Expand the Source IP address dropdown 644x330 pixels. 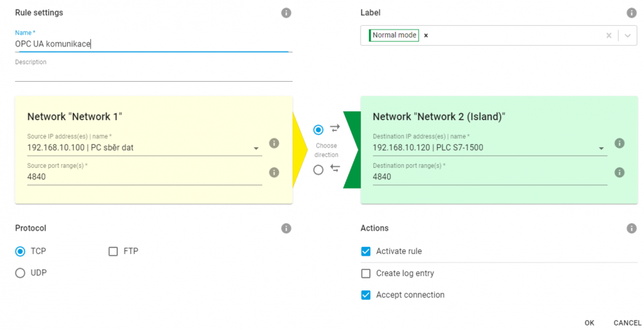(x=256, y=148)
